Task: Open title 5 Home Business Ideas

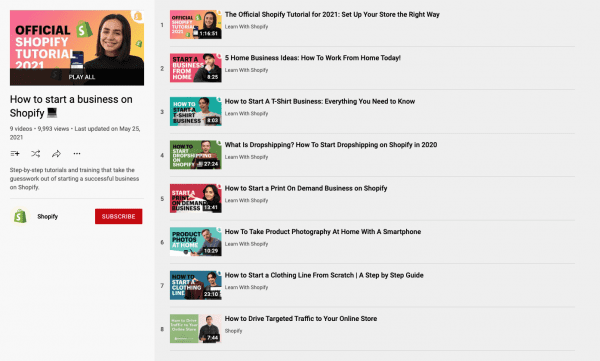Action: [x=313, y=58]
